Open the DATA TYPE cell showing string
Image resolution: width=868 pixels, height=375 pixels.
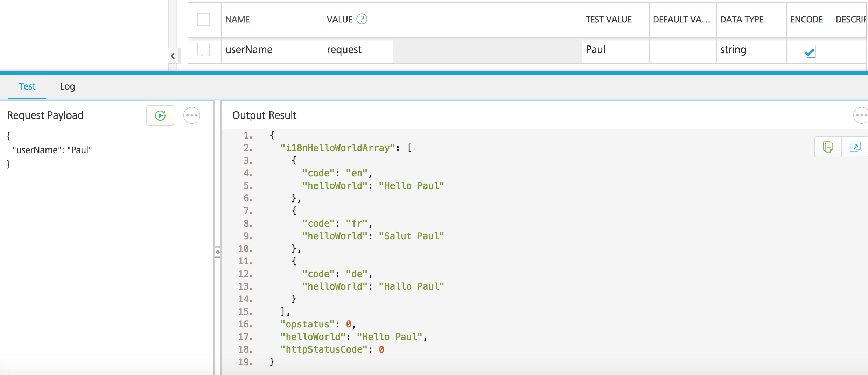734,50
